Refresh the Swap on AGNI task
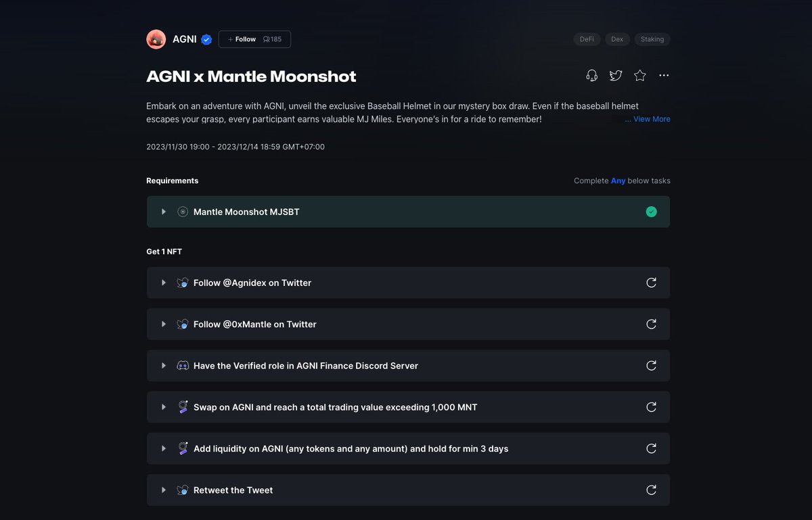The width and height of the screenshot is (812, 520). point(651,407)
